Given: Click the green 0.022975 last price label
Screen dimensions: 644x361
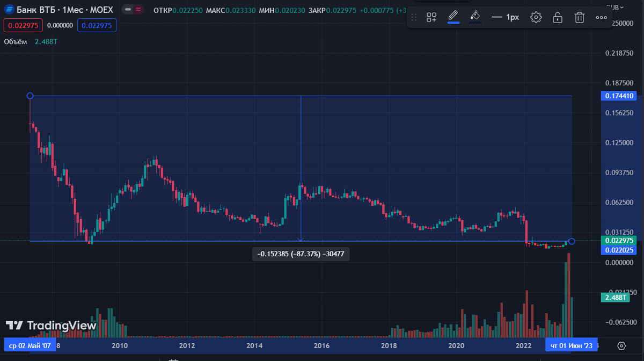Looking at the screenshot, I should [619, 241].
